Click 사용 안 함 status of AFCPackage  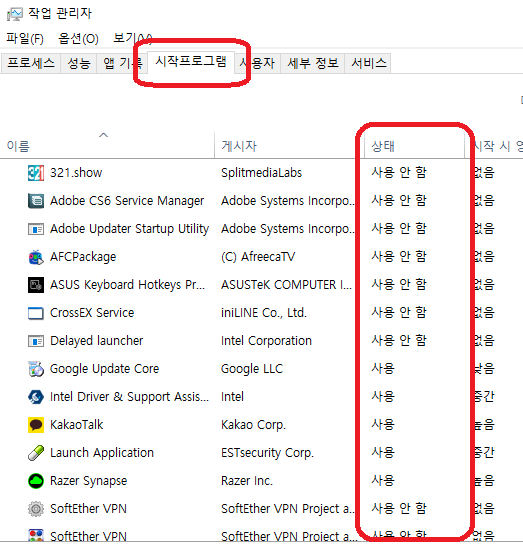point(399,257)
